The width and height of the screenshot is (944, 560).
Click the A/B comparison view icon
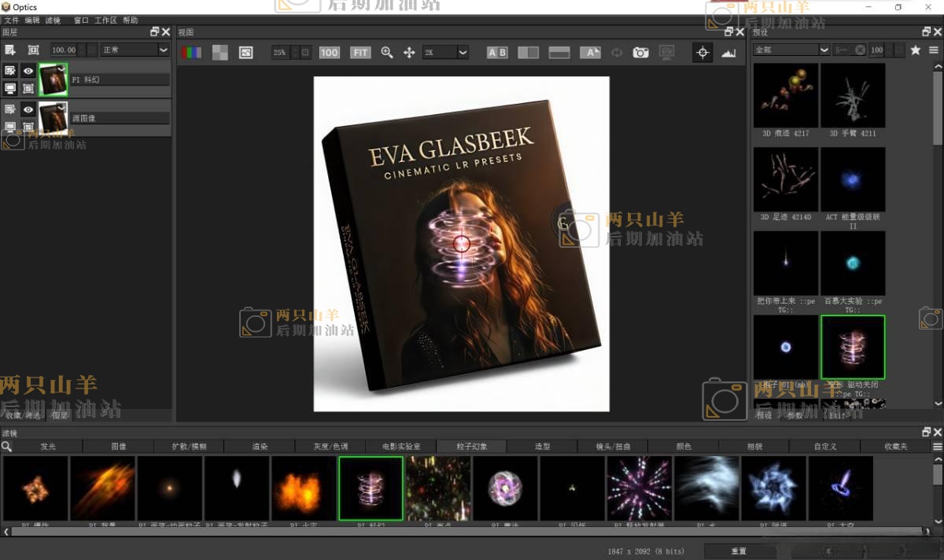[x=497, y=53]
